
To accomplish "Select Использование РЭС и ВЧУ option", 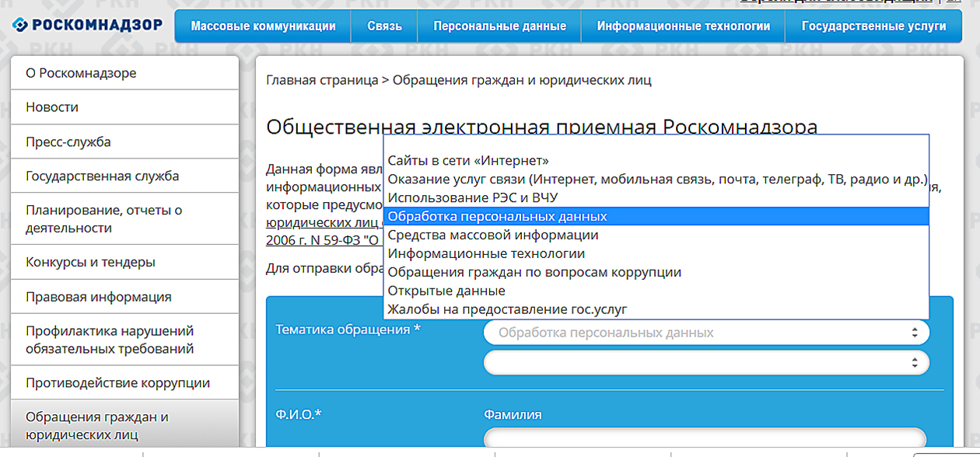I will 656,198.
